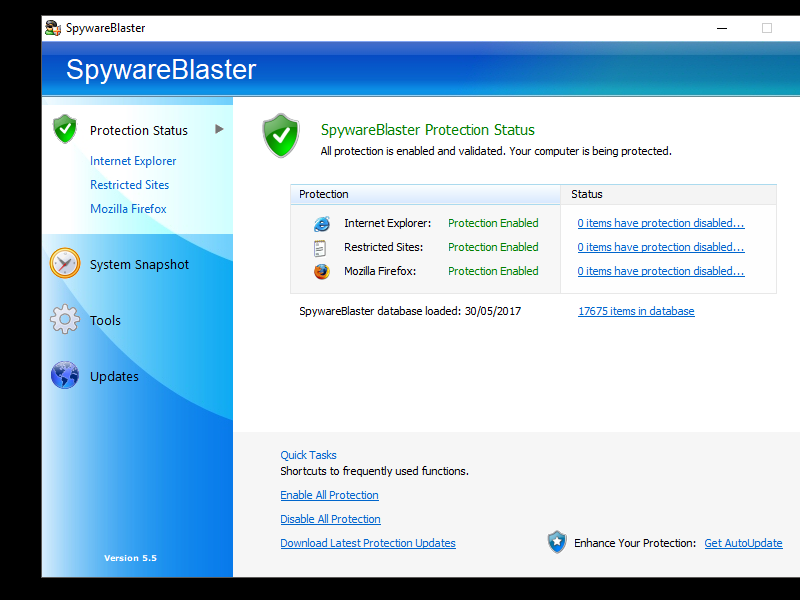Click the Protection Enabled text for Mozilla Firefox
The image size is (800, 600).
tap(493, 271)
